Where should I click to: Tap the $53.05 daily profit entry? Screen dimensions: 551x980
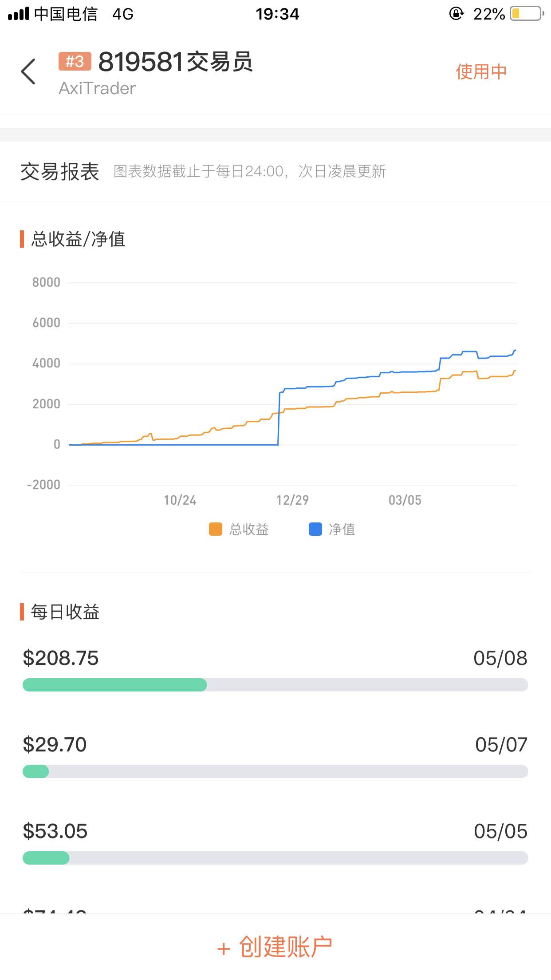point(55,831)
